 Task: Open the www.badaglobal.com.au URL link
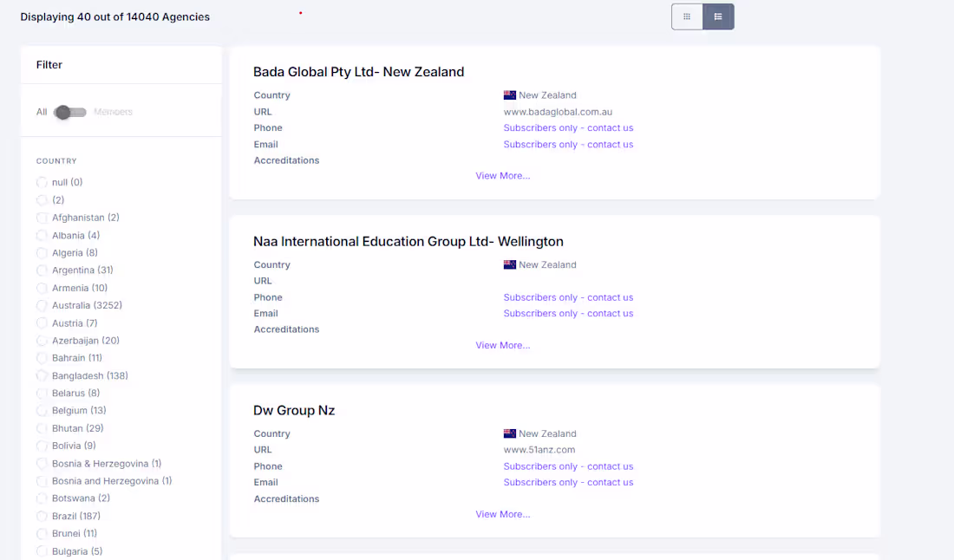[x=557, y=111]
